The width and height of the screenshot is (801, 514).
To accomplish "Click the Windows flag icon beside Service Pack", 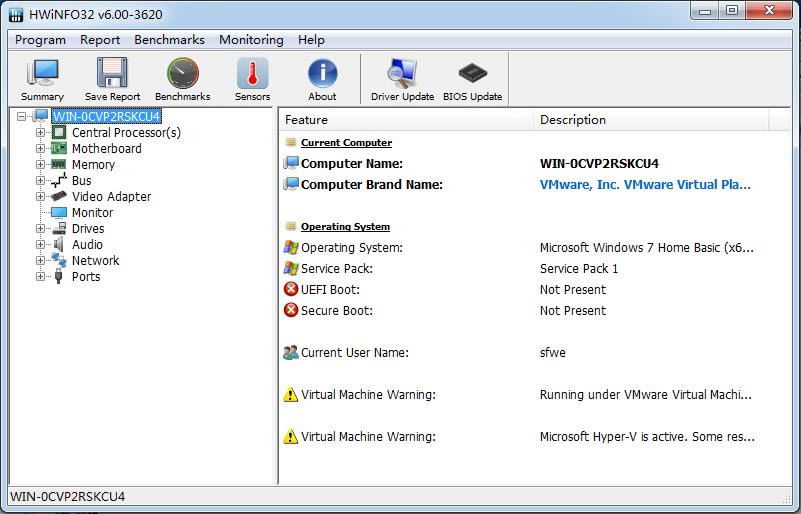I will click(x=291, y=268).
